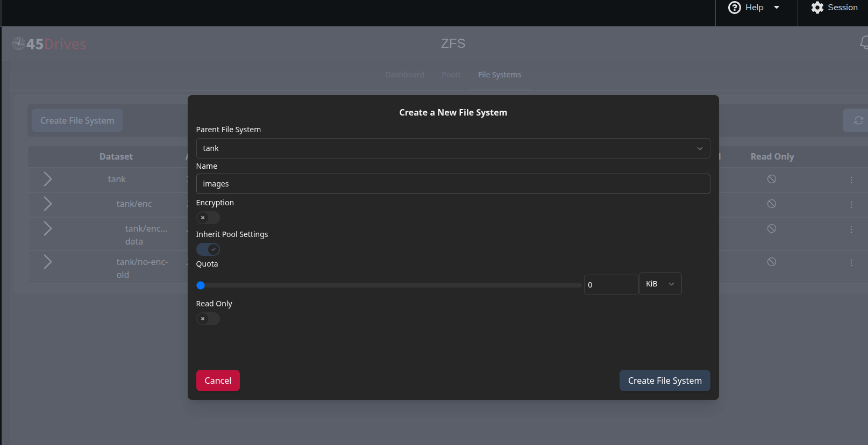Image resolution: width=868 pixels, height=445 pixels.
Task: Click Create File System in the dialog
Action: tap(664, 381)
